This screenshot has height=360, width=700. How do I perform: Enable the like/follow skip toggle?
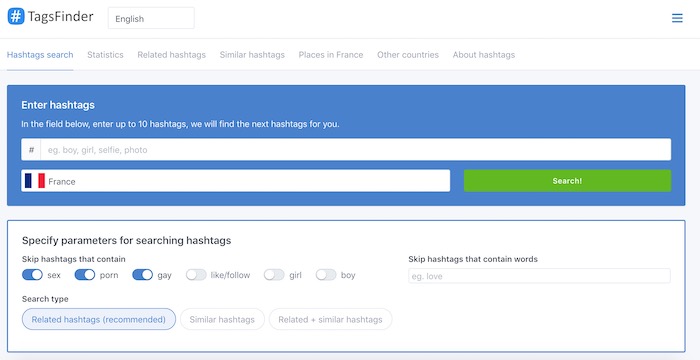(196, 275)
